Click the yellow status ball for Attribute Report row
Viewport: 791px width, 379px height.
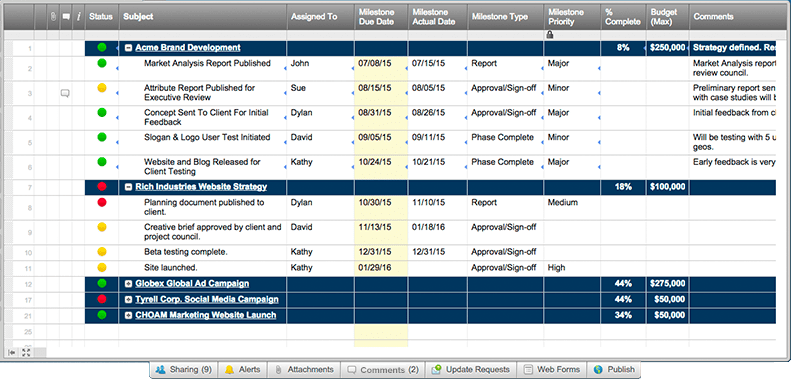pos(102,88)
